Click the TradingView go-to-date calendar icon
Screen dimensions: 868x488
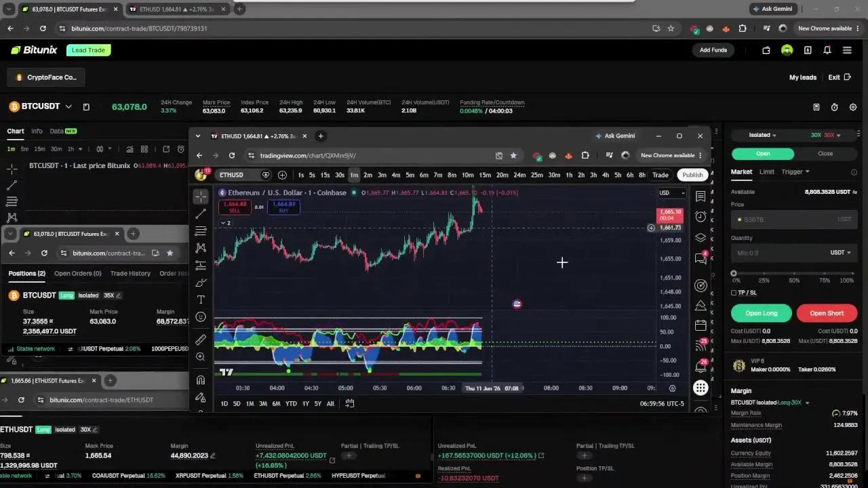point(350,403)
